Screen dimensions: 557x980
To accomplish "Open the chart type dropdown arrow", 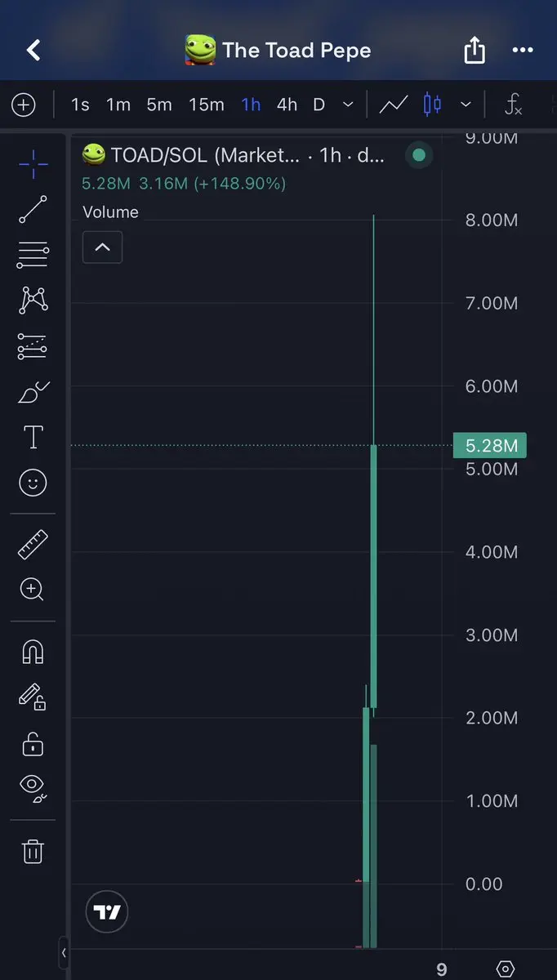I will pyautogui.click(x=466, y=105).
